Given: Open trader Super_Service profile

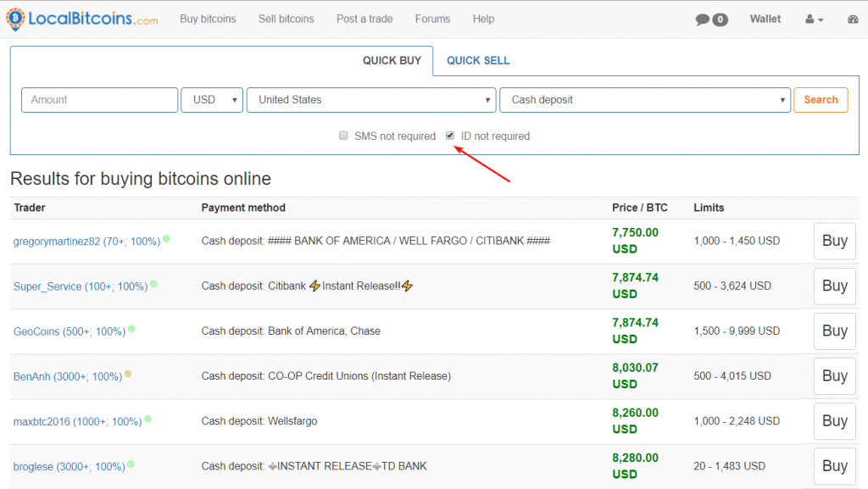Looking at the screenshot, I should 81,286.
